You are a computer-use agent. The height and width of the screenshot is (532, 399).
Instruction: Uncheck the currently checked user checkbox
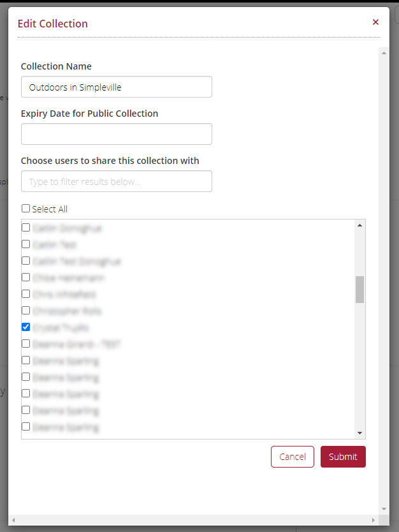pyautogui.click(x=25, y=327)
